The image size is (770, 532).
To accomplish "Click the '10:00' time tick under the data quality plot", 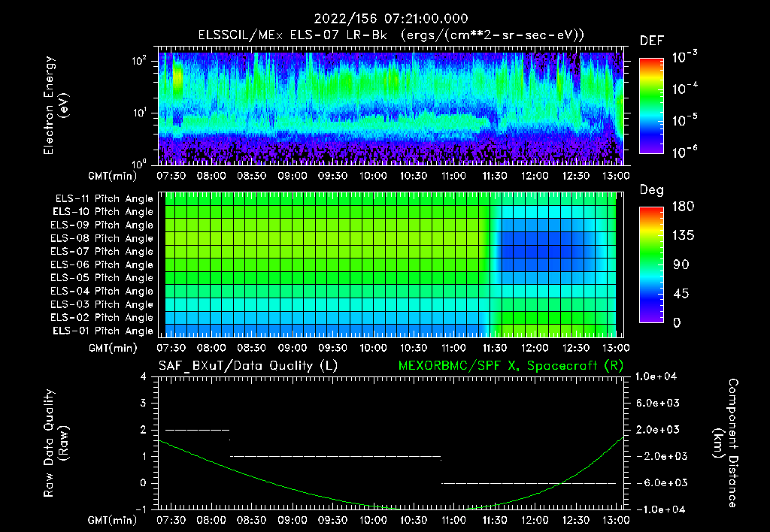I will [373, 521].
